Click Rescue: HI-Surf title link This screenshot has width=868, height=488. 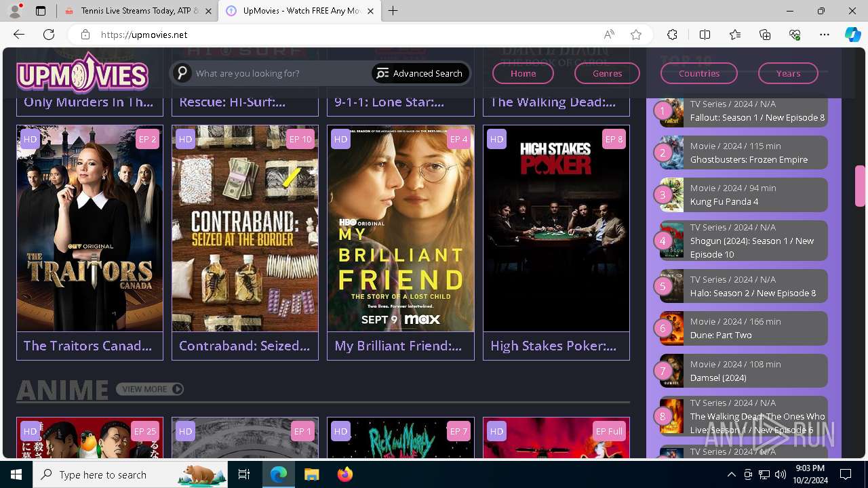click(x=233, y=102)
